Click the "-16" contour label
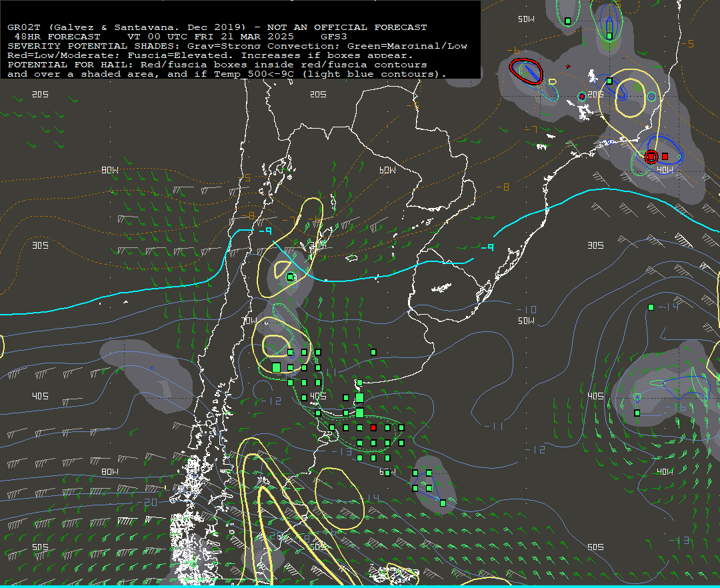 675,407
